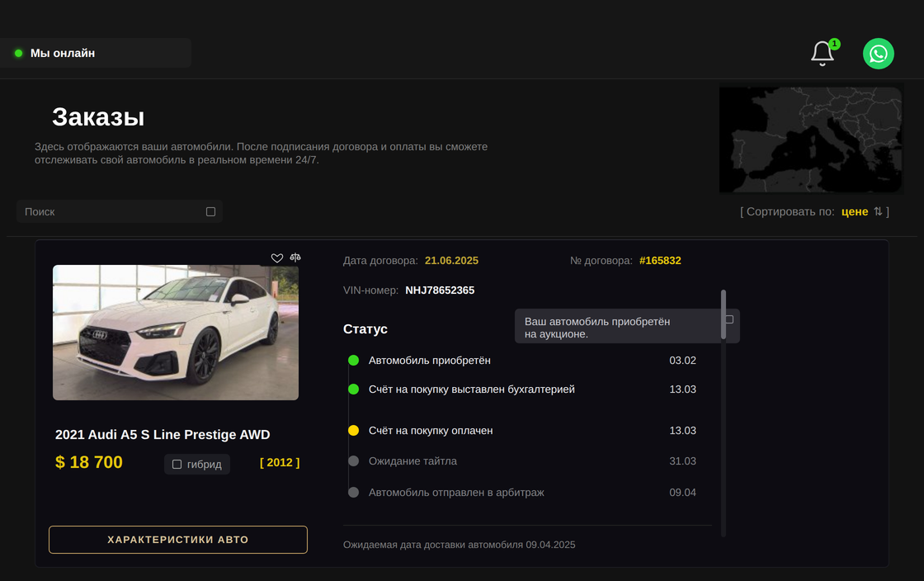924x581 pixels.
Task: Click the Заказы page heading
Action: click(98, 116)
